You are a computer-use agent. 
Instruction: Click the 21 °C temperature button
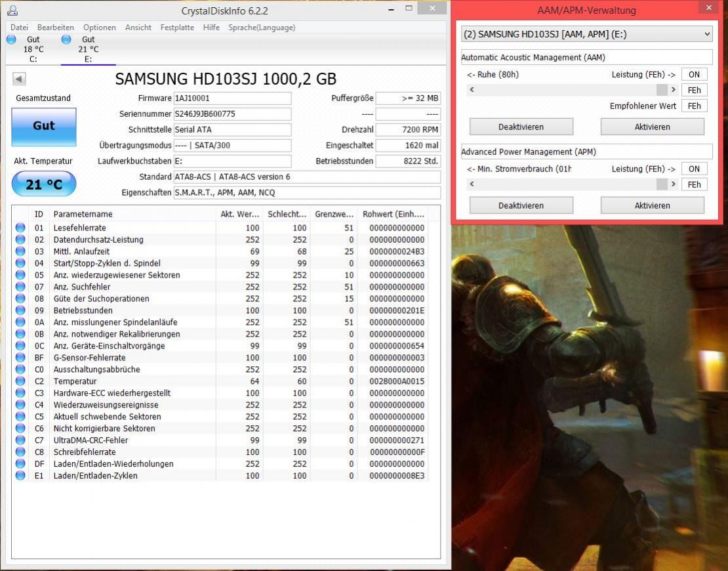(x=44, y=184)
